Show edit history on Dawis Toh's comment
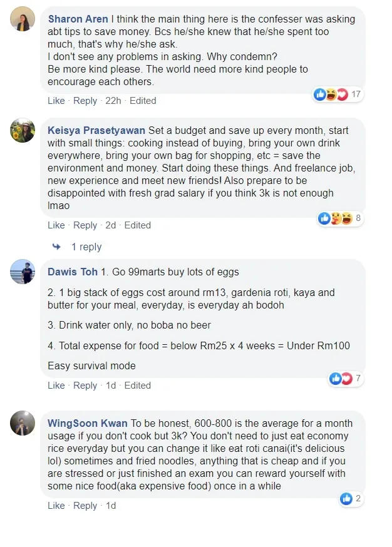The width and height of the screenshot is (392, 547). [138, 386]
